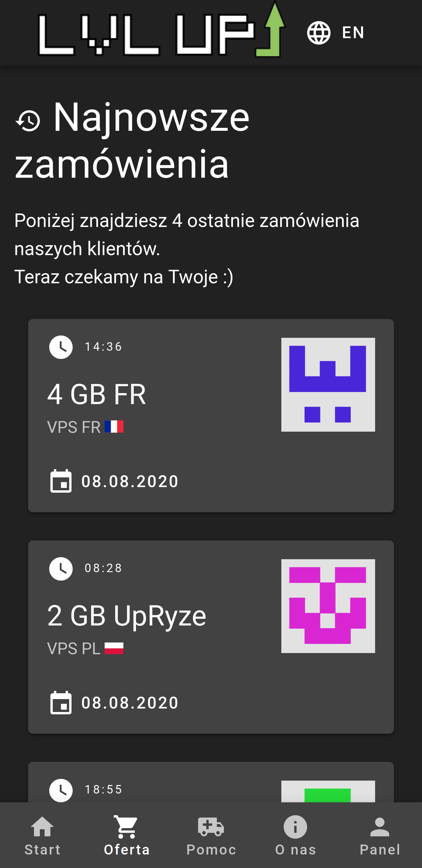
Task: Click the blue pixel avatar thumbnail
Action: (328, 384)
